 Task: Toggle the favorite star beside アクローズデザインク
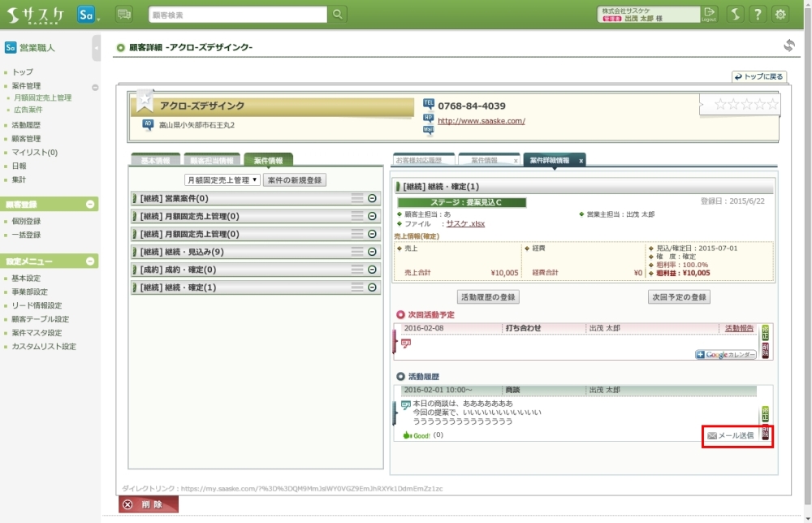(x=145, y=101)
